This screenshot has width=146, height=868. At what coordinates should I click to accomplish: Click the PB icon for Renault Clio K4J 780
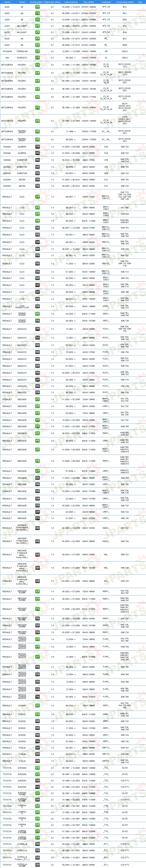coord(37,208)
